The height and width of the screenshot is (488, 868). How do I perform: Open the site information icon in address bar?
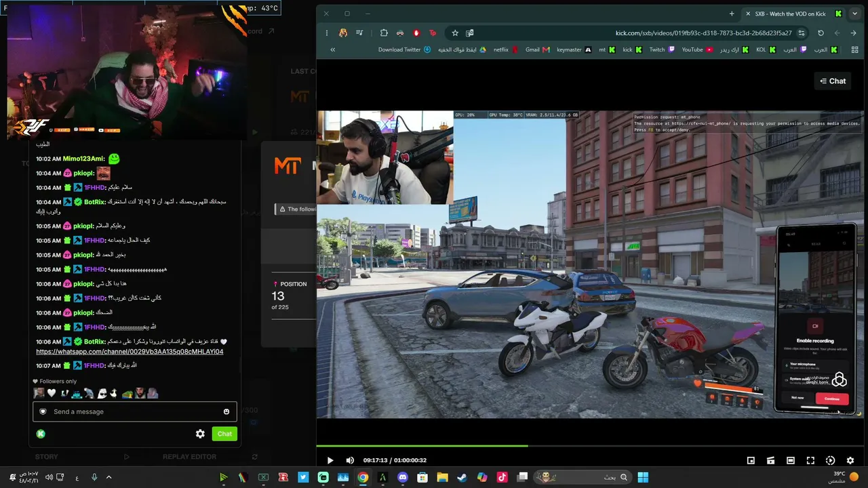pos(802,33)
